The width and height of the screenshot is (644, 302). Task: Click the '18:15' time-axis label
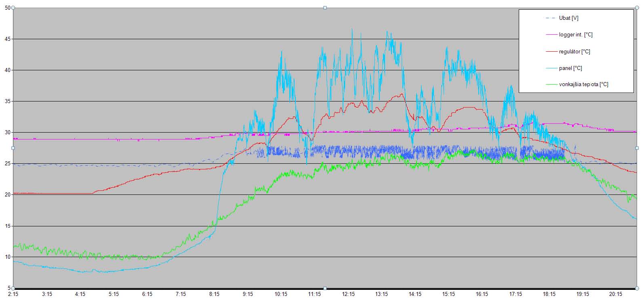(x=549, y=294)
